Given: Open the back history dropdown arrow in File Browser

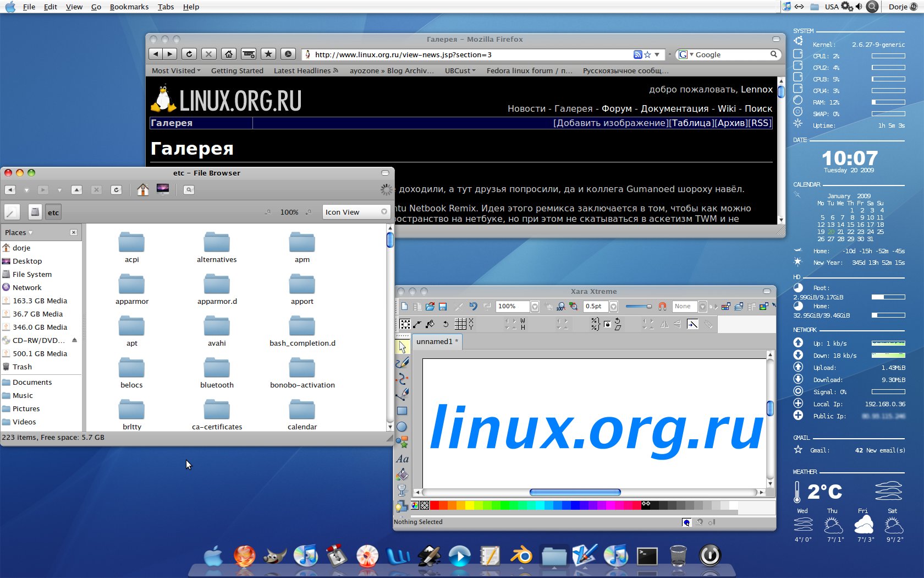Looking at the screenshot, I should (26, 190).
